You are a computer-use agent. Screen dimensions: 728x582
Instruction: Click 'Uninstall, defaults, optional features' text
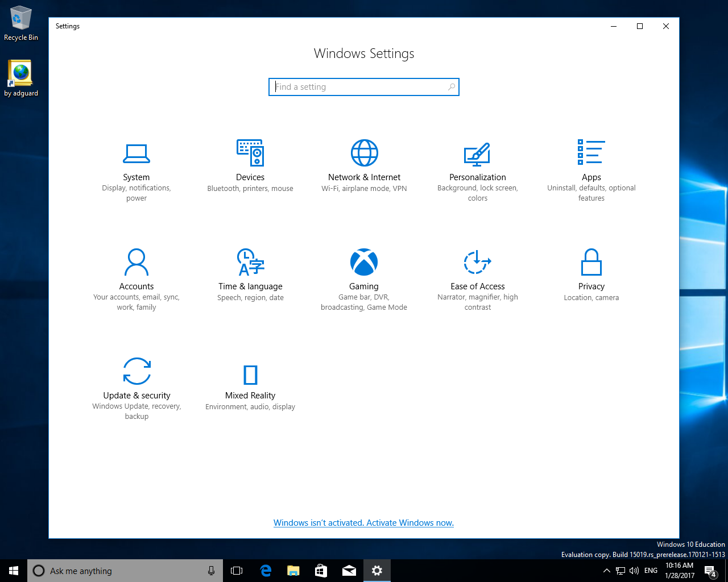coord(591,193)
